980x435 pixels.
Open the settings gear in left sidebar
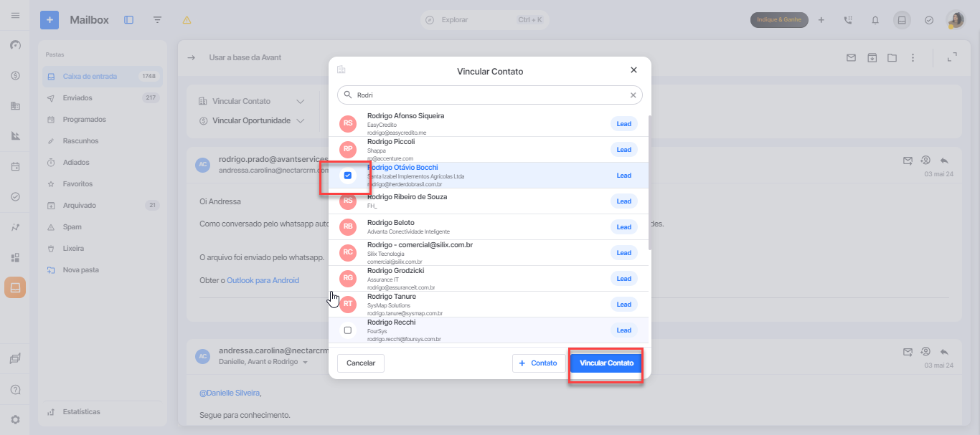click(15, 419)
